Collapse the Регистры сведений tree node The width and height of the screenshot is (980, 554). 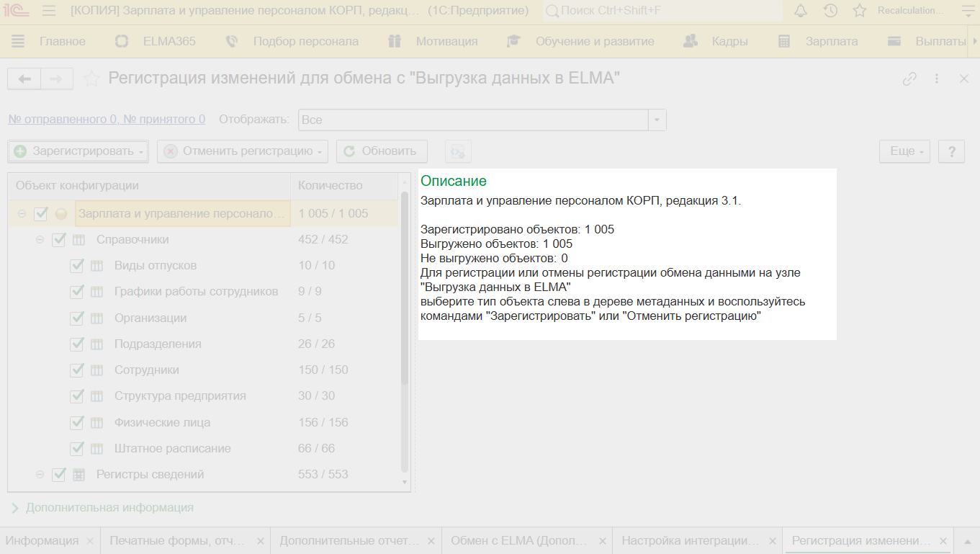point(40,475)
